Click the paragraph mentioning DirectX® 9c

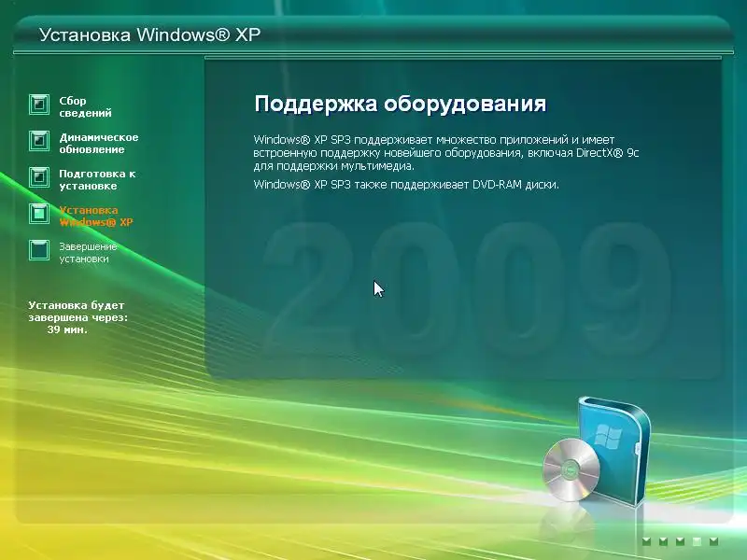coord(446,153)
